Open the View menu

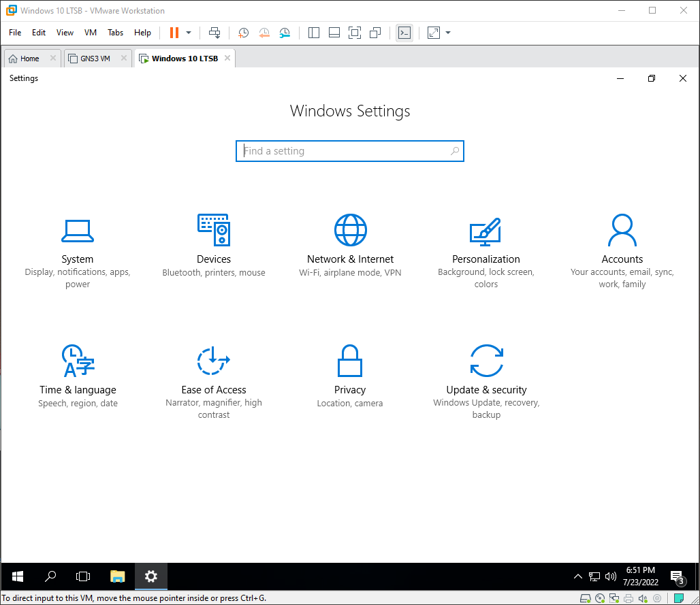point(65,33)
